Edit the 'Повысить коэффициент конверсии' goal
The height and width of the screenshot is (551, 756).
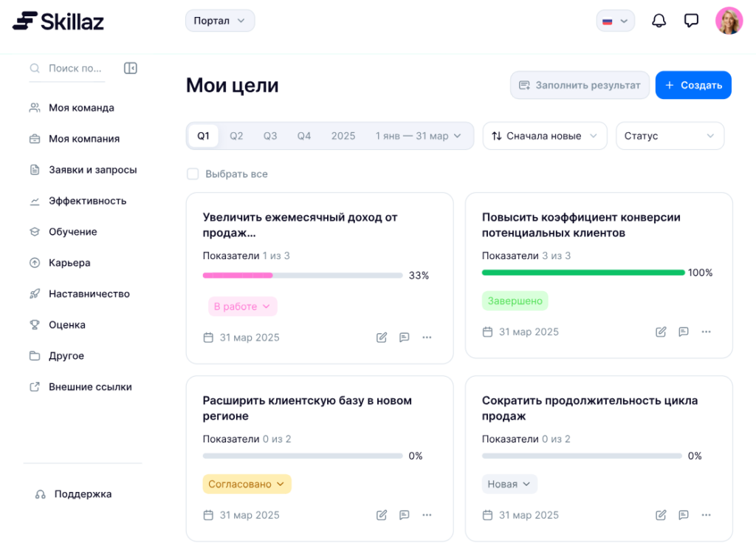(x=661, y=332)
